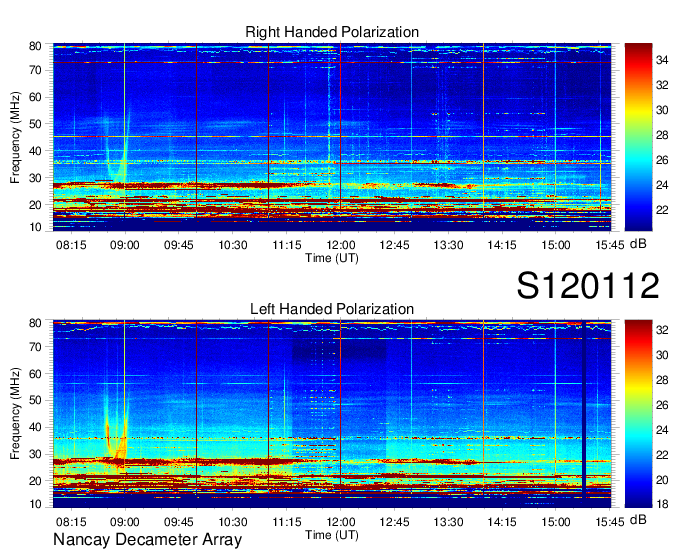Click the 12:00 time tick under the right-handed plot
This screenshot has height=552, width=680.
tap(341, 245)
